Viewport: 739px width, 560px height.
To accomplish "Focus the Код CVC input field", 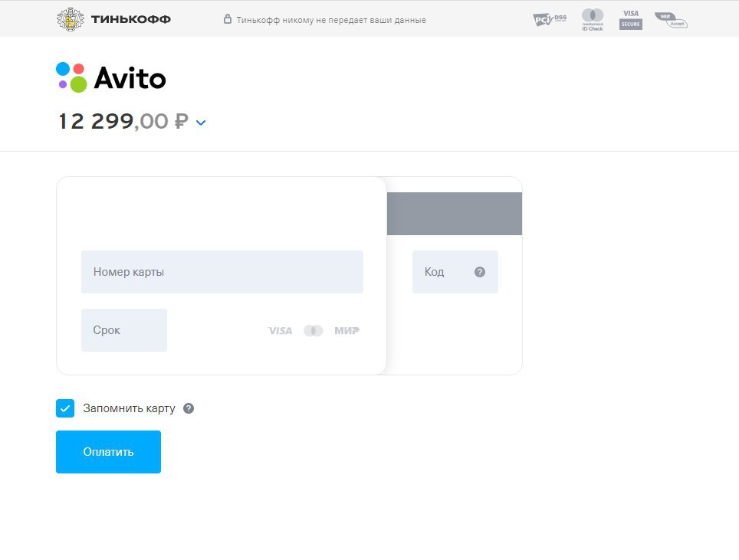I will click(x=455, y=272).
